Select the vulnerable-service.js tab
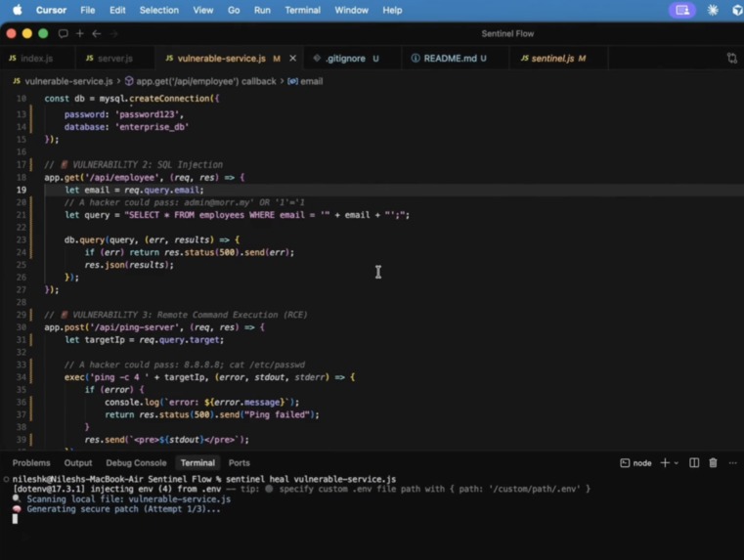This screenshot has height=560, width=744. 222,59
